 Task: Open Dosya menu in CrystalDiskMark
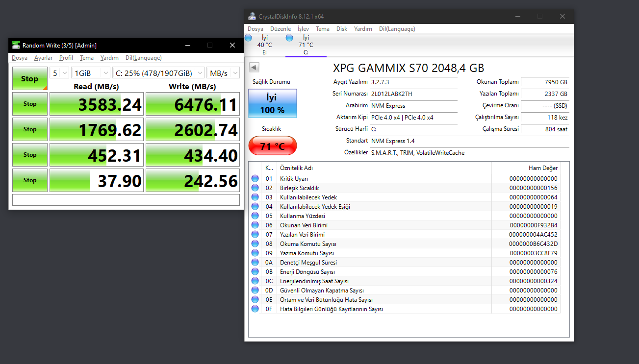coord(20,58)
